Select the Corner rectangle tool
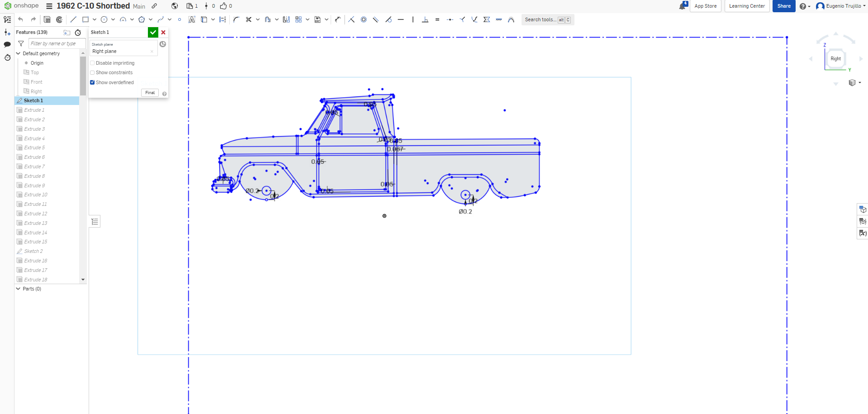 pyautogui.click(x=85, y=19)
